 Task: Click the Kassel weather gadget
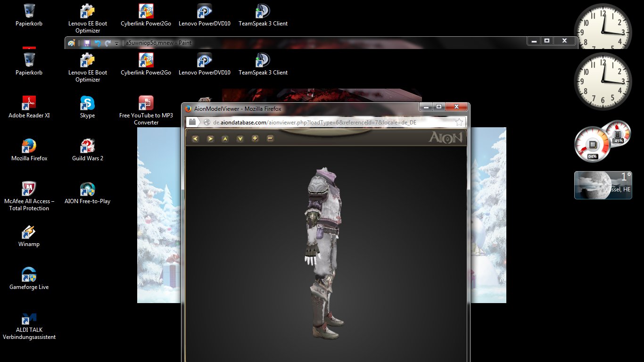(x=603, y=185)
